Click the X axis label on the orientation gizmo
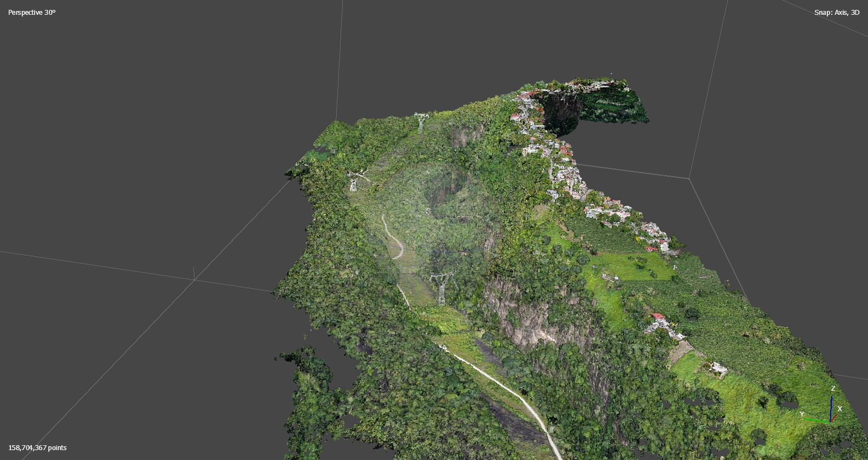 click(x=840, y=409)
